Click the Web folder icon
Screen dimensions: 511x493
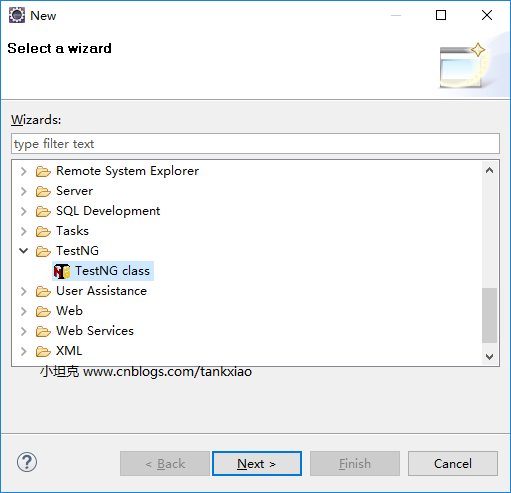[x=43, y=311]
